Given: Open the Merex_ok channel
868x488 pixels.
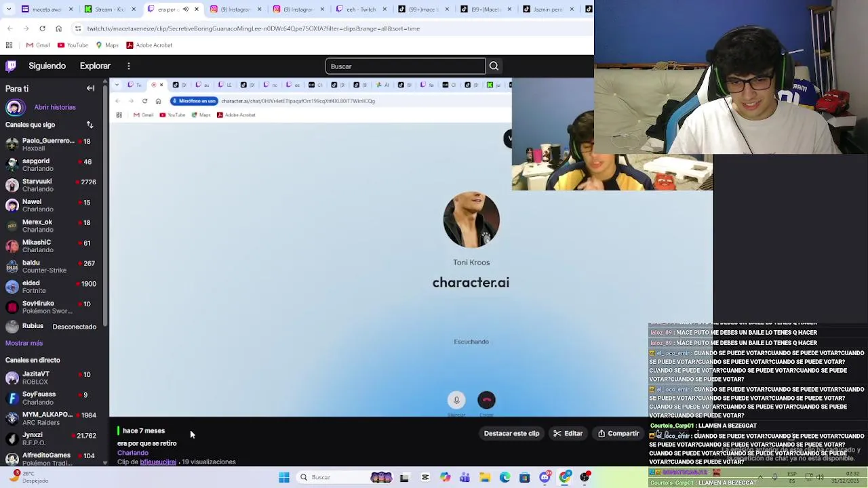Looking at the screenshot, I should [x=53, y=226].
